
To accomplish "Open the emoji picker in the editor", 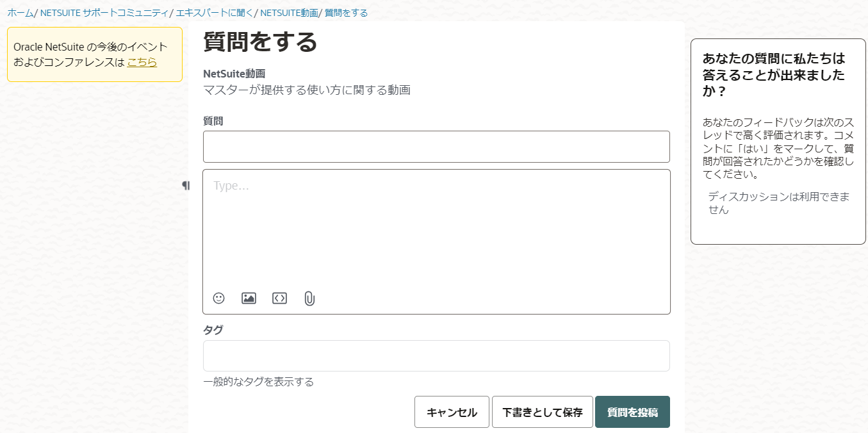I will pos(219,298).
